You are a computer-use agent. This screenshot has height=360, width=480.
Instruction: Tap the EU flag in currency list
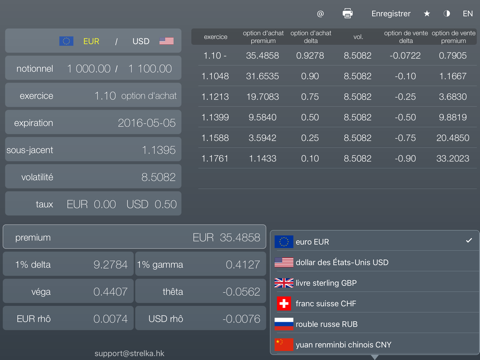(284, 242)
